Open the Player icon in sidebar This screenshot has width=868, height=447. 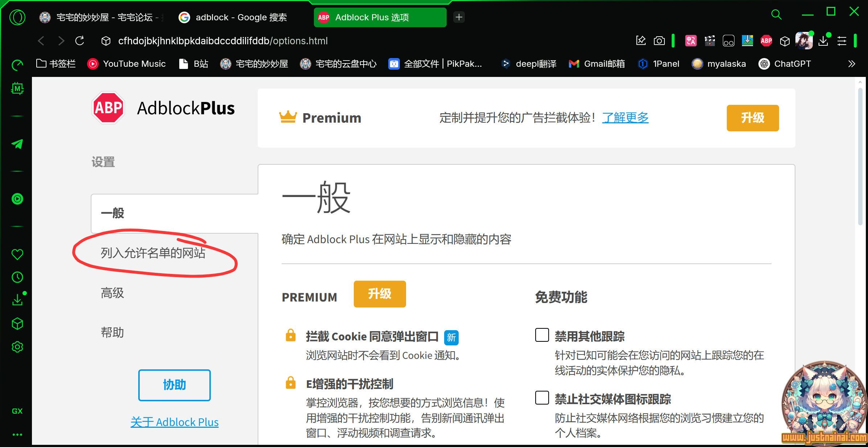click(17, 199)
